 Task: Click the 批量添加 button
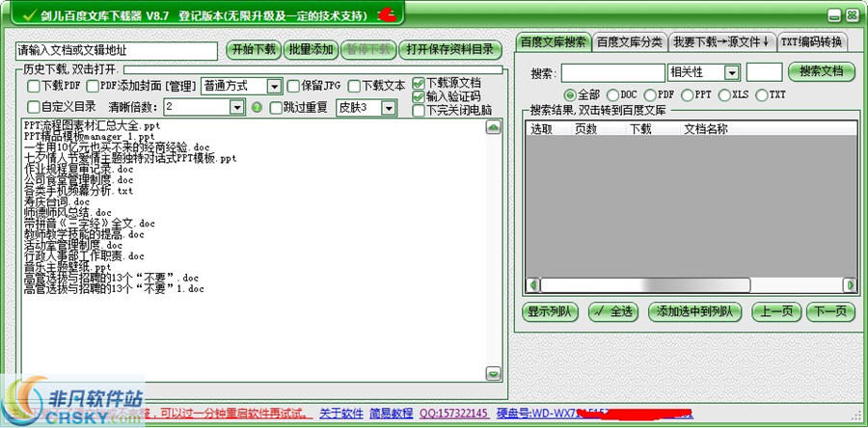pyautogui.click(x=312, y=50)
